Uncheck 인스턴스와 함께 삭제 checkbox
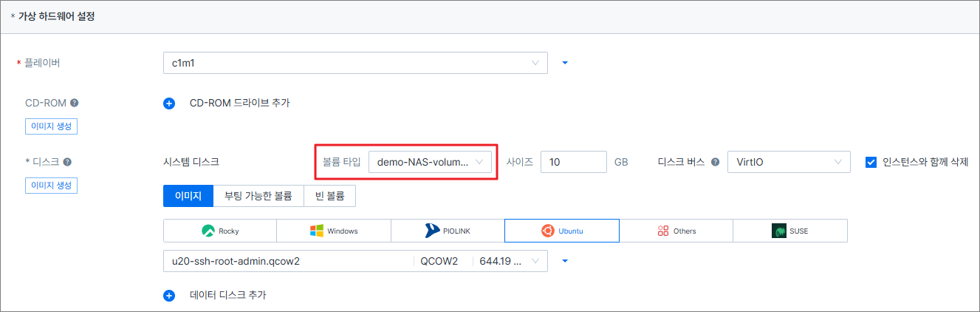The image size is (980, 312). (871, 162)
